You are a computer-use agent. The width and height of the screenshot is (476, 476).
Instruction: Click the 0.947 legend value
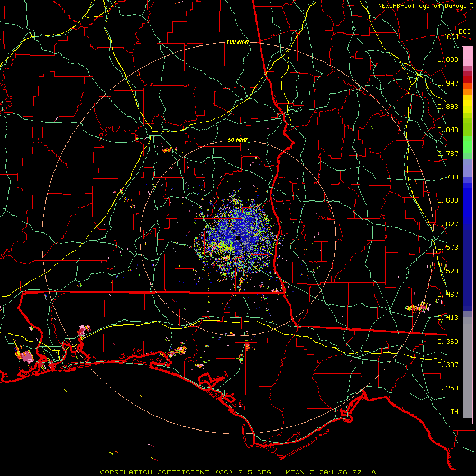pyautogui.click(x=448, y=83)
